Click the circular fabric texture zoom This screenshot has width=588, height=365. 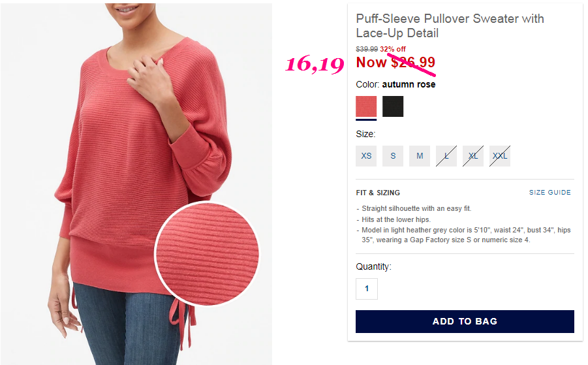(207, 254)
